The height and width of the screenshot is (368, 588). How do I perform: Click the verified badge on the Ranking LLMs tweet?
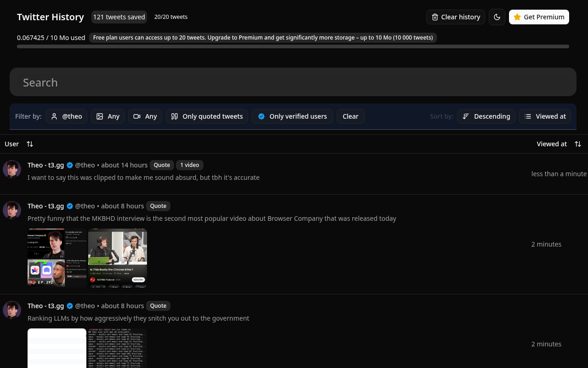(x=70, y=306)
